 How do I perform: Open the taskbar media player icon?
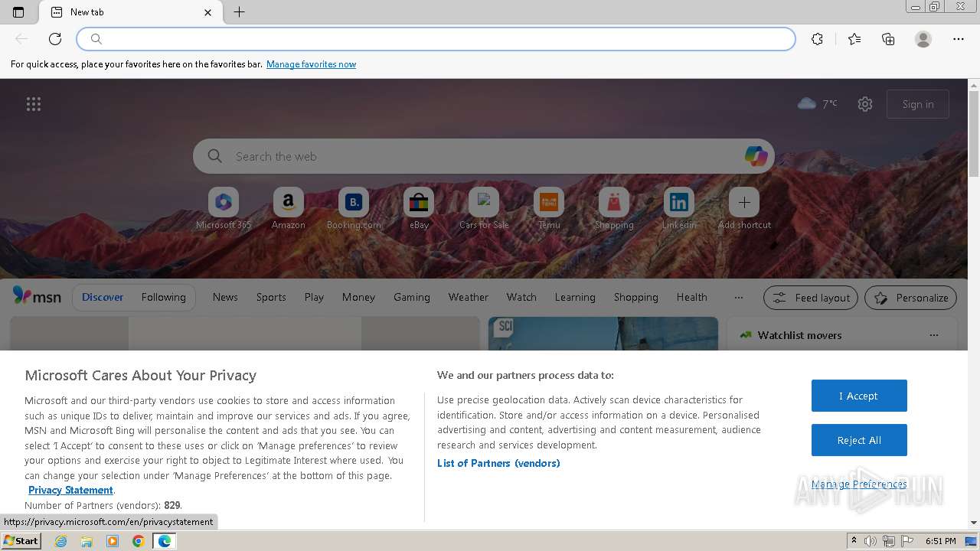[113, 541]
